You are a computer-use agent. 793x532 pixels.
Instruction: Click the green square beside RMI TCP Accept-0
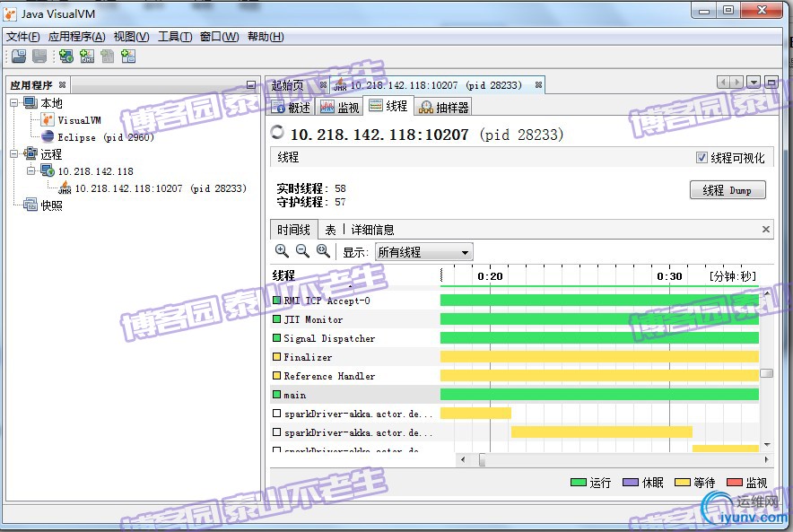point(276,301)
